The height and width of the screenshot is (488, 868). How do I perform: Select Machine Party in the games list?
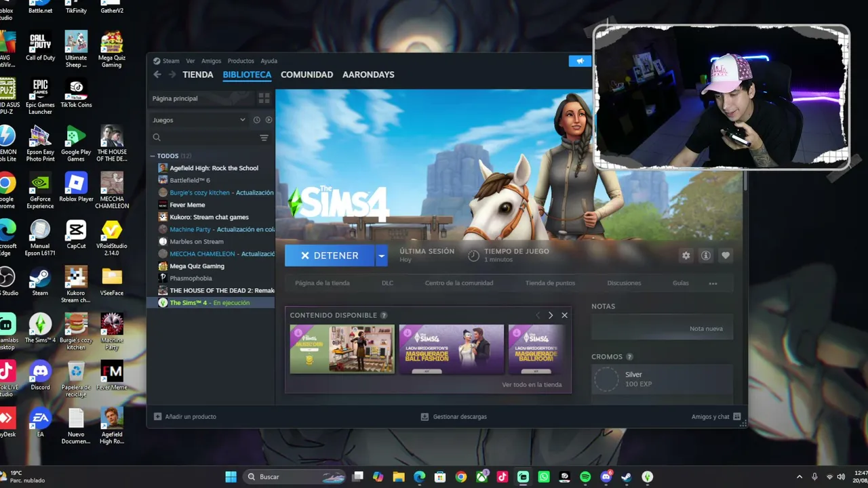(x=211, y=229)
